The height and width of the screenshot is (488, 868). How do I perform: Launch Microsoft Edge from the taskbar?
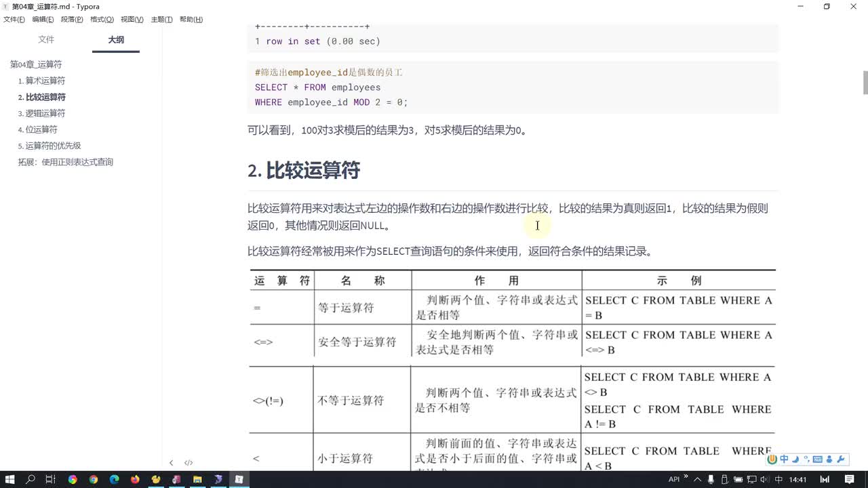click(x=114, y=479)
